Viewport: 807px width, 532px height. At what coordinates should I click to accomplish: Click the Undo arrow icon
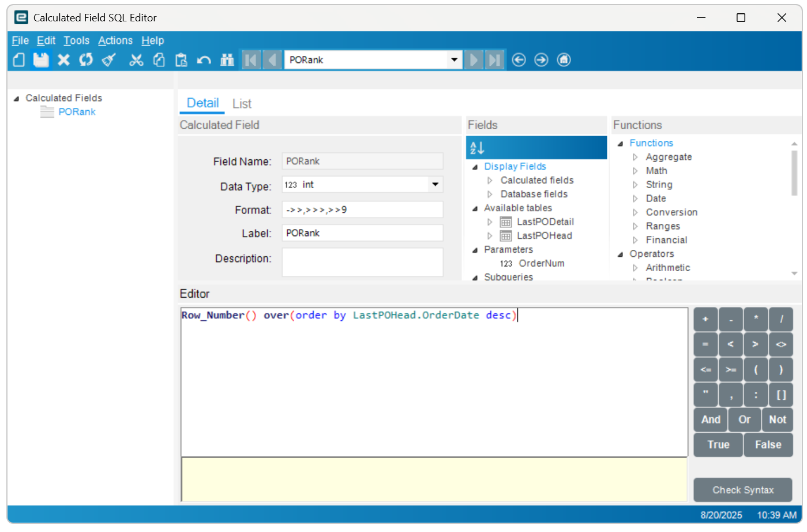[204, 60]
